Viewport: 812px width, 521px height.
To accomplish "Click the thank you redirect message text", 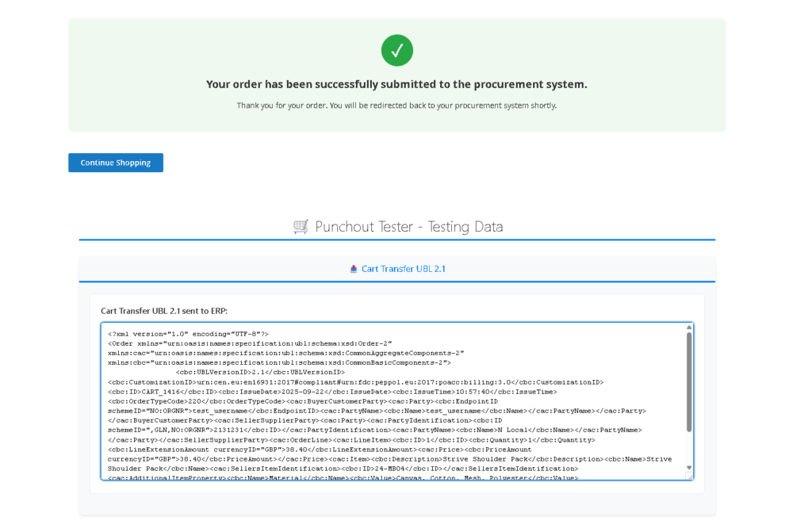I will click(x=396, y=105).
